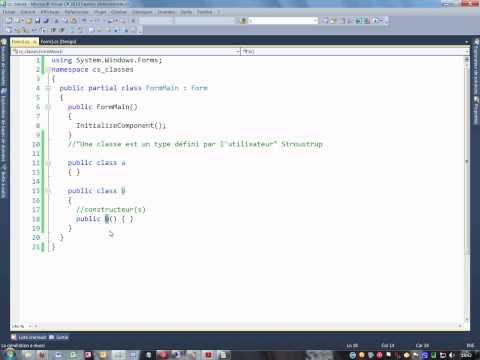Image resolution: width=480 pixels, height=360 pixels.
Task: Click the last window icon on the top toolbar
Action: point(377,21)
